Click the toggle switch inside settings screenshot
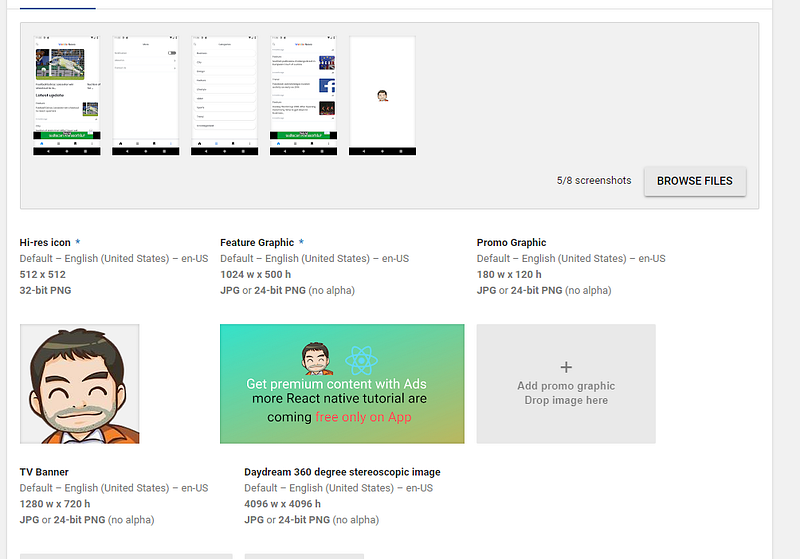The width and height of the screenshot is (800, 559). pos(172,52)
